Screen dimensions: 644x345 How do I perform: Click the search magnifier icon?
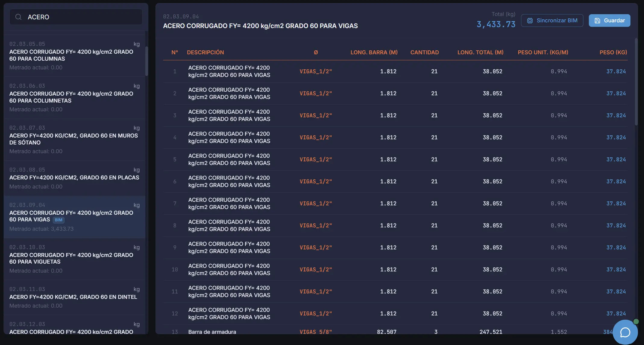point(18,17)
